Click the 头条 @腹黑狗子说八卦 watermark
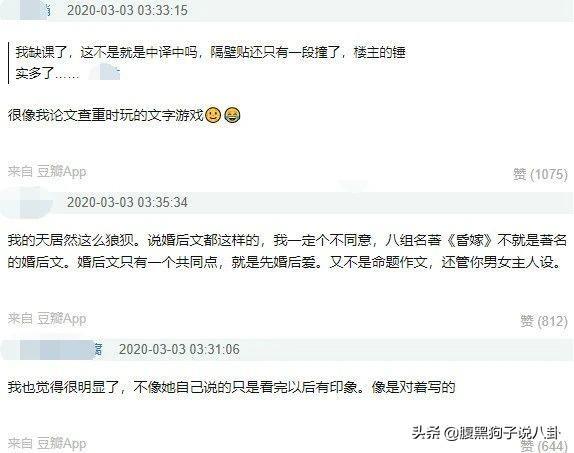The width and height of the screenshot is (574, 453). click(x=486, y=433)
